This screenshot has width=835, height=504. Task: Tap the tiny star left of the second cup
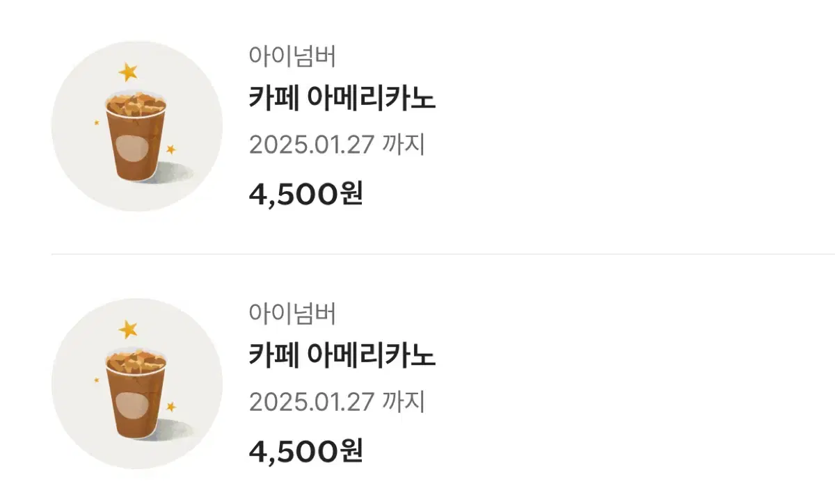click(x=97, y=380)
